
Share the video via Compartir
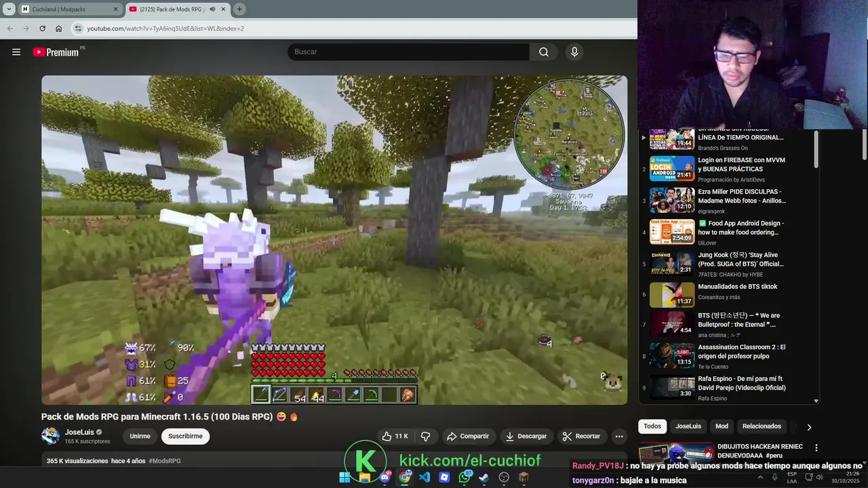pyautogui.click(x=468, y=436)
